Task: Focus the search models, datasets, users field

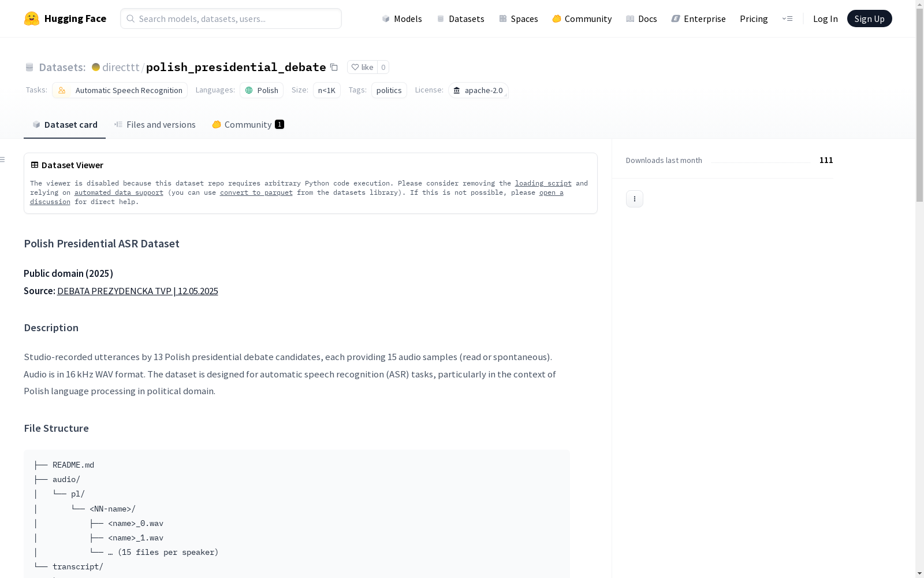Action: point(231,18)
